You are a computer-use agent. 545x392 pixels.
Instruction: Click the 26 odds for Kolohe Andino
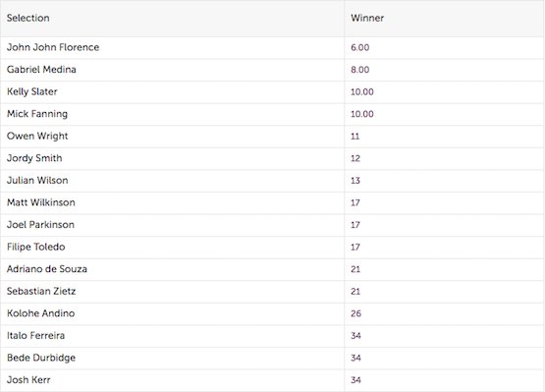point(355,313)
